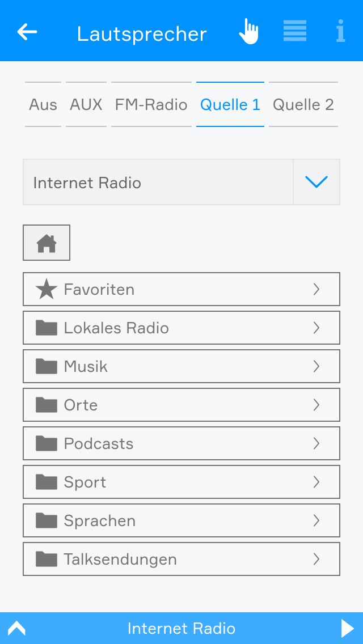Select the AUX source tab
The width and height of the screenshot is (363, 644).
click(86, 104)
